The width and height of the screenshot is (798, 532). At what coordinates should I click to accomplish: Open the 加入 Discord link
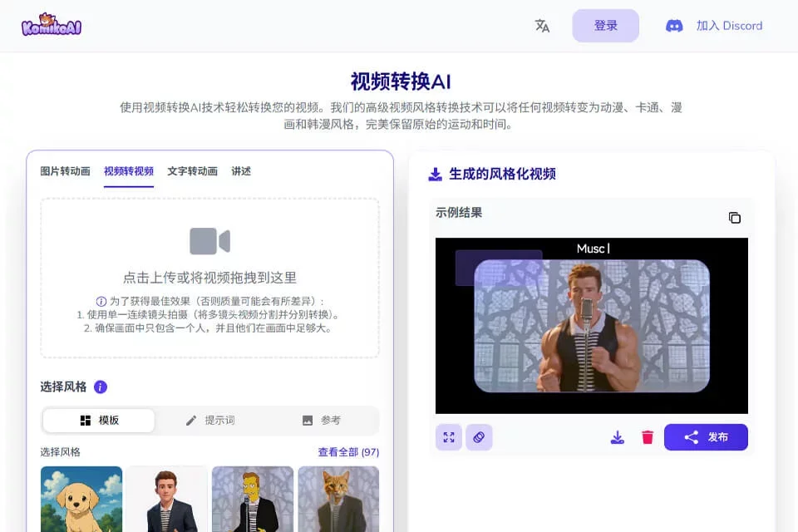click(x=729, y=26)
